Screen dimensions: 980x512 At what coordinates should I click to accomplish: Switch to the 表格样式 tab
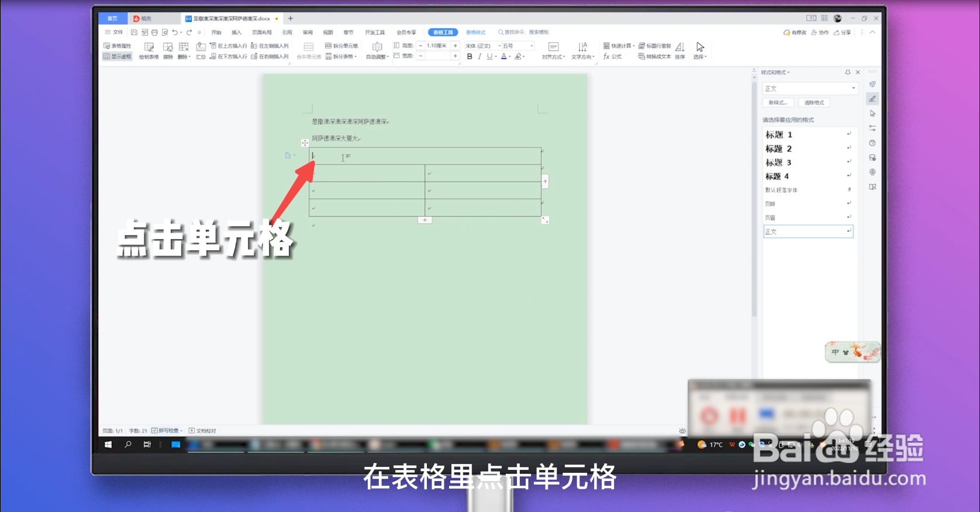click(476, 32)
